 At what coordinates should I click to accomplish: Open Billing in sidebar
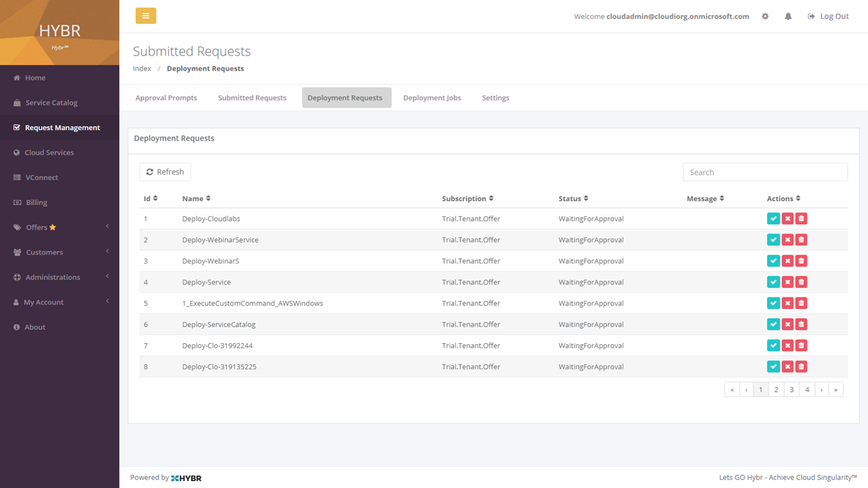click(60, 203)
